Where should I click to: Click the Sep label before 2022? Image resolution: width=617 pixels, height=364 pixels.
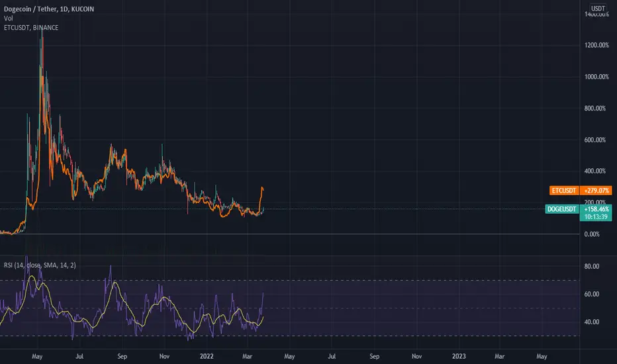pos(122,356)
